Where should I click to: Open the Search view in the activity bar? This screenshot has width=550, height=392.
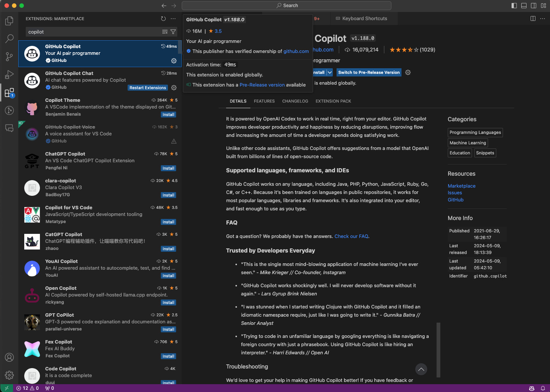[x=9, y=38]
